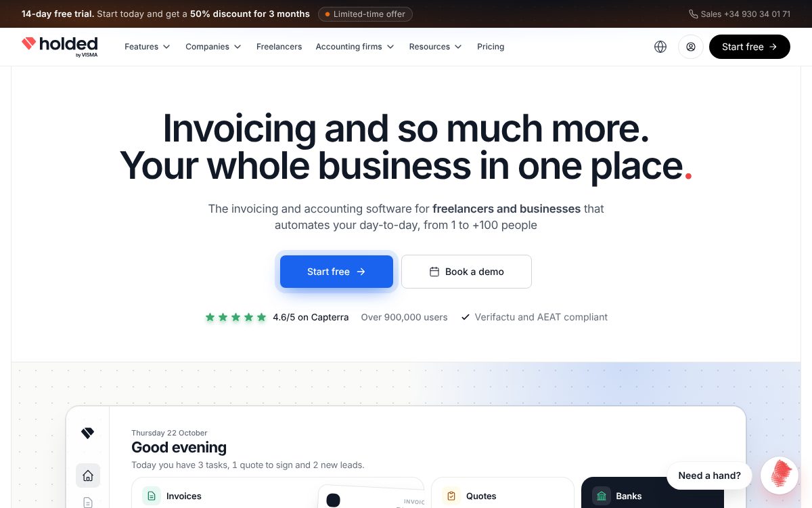Image resolution: width=812 pixels, height=508 pixels.
Task: Open the red chat widget bubble
Action: (x=780, y=475)
